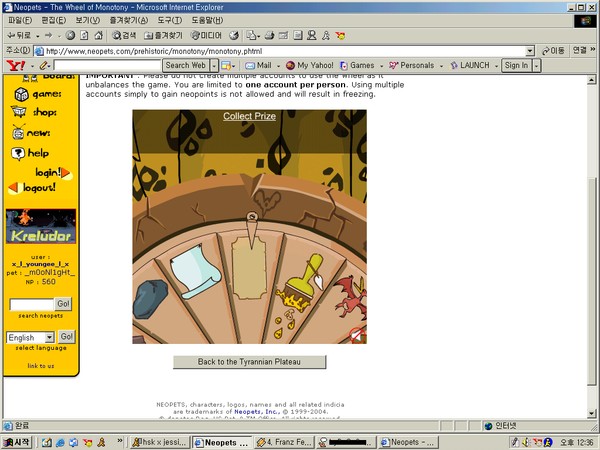Open the 즐겨찾기(A) Favorites menu
Image resolution: width=600 pixels, height=450 pixels.
(129, 20)
